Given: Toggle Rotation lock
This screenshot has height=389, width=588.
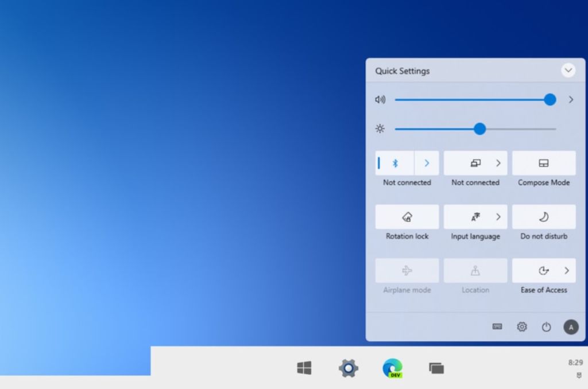Looking at the screenshot, I should 407,217.
